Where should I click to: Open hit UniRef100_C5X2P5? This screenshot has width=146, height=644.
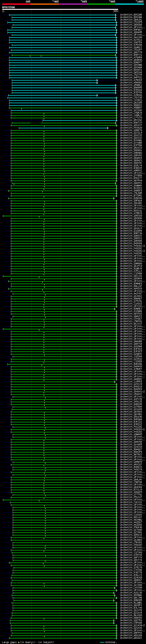point(131,22)
